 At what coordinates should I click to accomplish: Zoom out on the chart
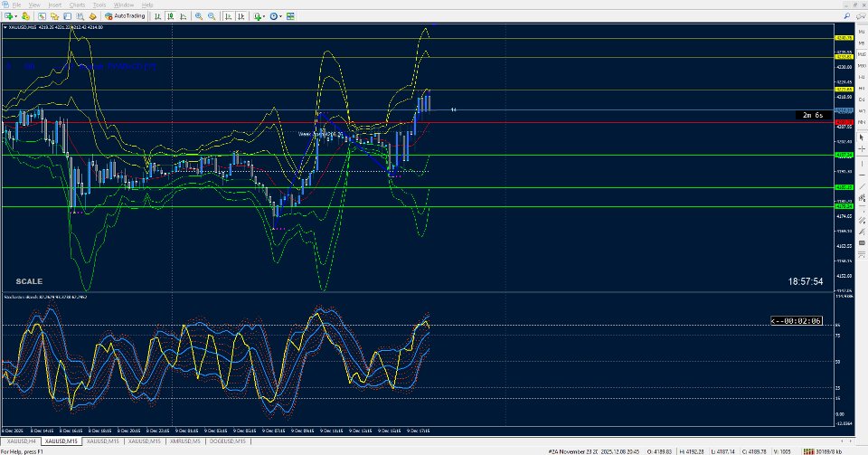(x=212, y=16)
